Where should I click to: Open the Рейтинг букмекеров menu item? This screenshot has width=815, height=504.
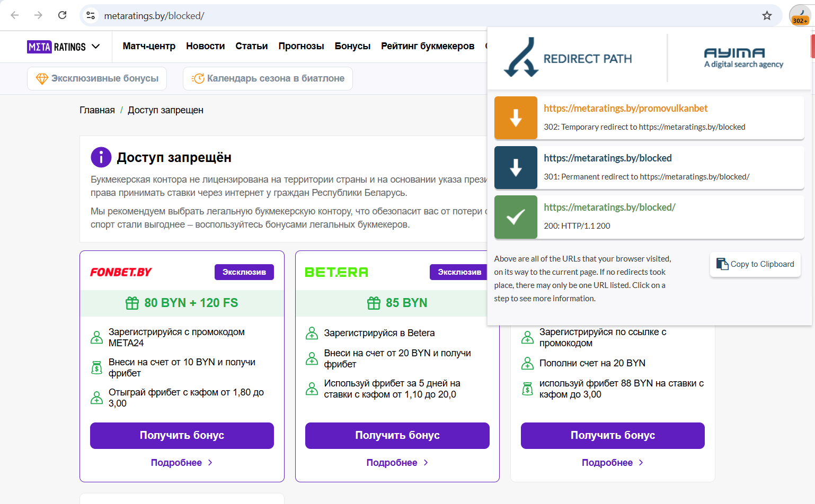point(427,46)
